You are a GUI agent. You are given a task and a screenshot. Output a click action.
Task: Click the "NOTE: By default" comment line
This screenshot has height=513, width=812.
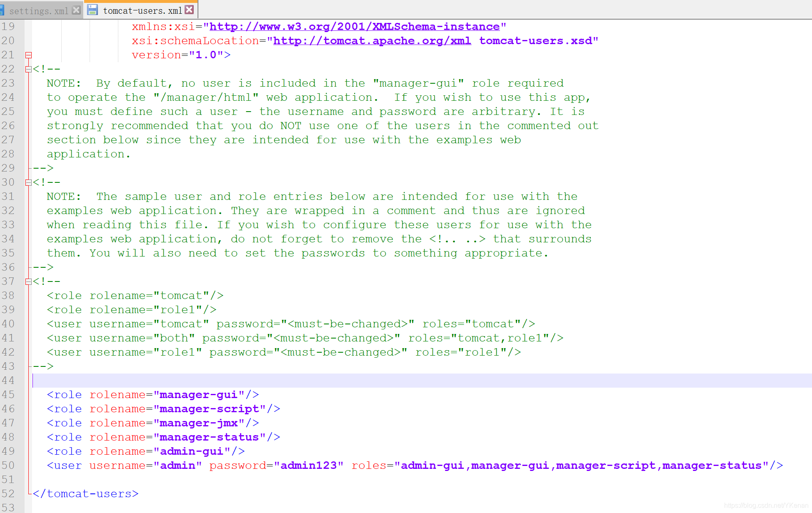[x=305, y=83]
